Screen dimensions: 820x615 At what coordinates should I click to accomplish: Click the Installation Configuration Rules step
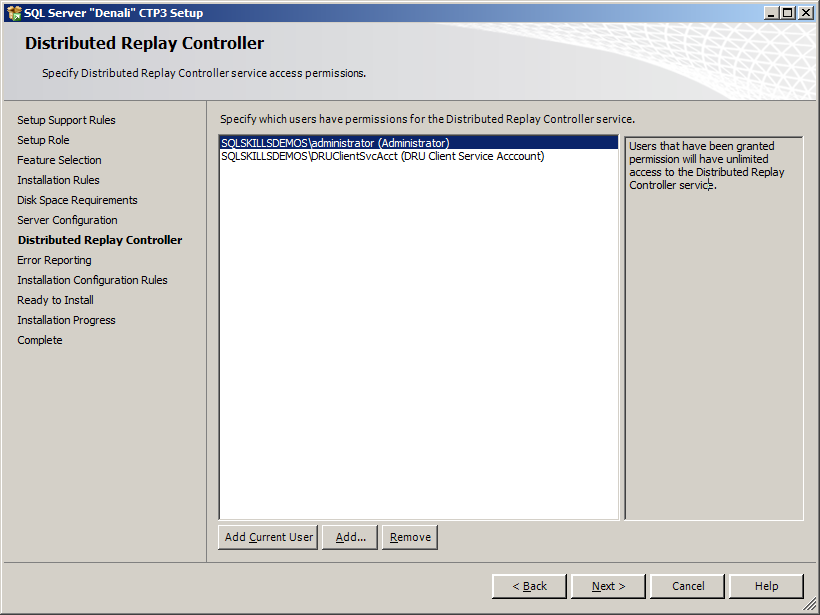coord(92,280)
